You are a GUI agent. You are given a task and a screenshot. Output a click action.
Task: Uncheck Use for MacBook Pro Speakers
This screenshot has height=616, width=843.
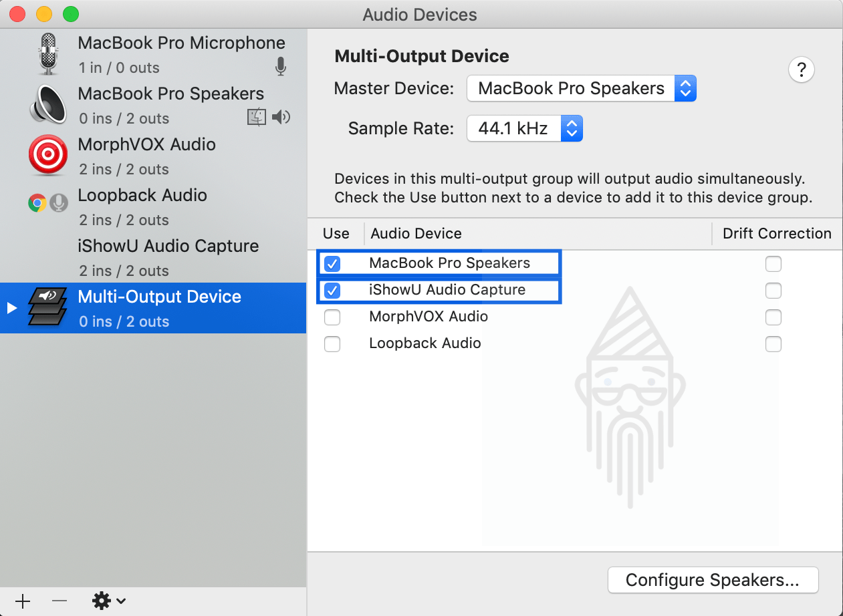point(332,264)
